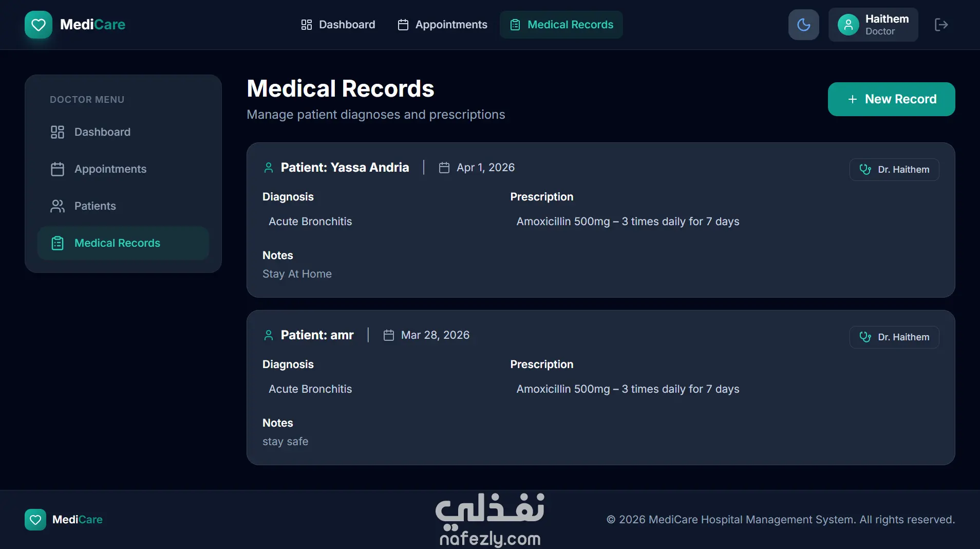Click the Dashboard grid icon in sidebar
Viewport: 980px width, 549px height.
(58, 132)
